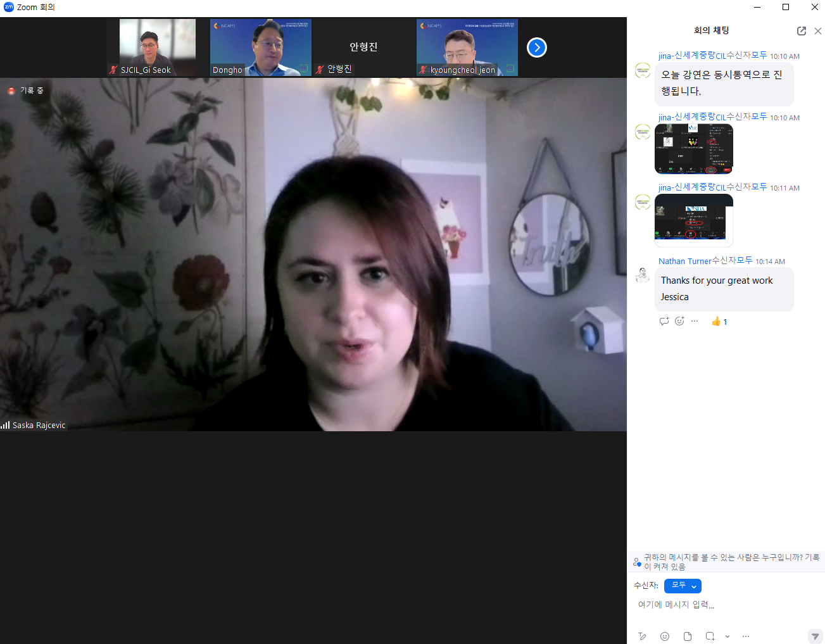Click the message input field
Screen dimensions: 825x644
click(x=722, y=605)
